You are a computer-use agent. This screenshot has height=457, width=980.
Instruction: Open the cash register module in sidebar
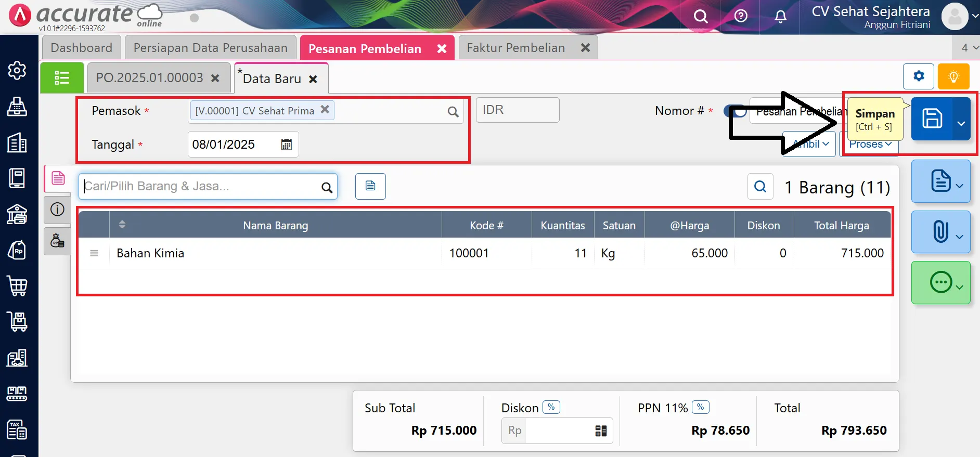(x=17, y=107)
